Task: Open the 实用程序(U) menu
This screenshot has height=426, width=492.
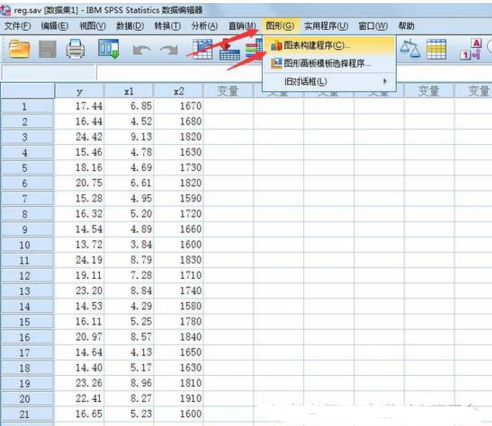Action: (326, 26)
